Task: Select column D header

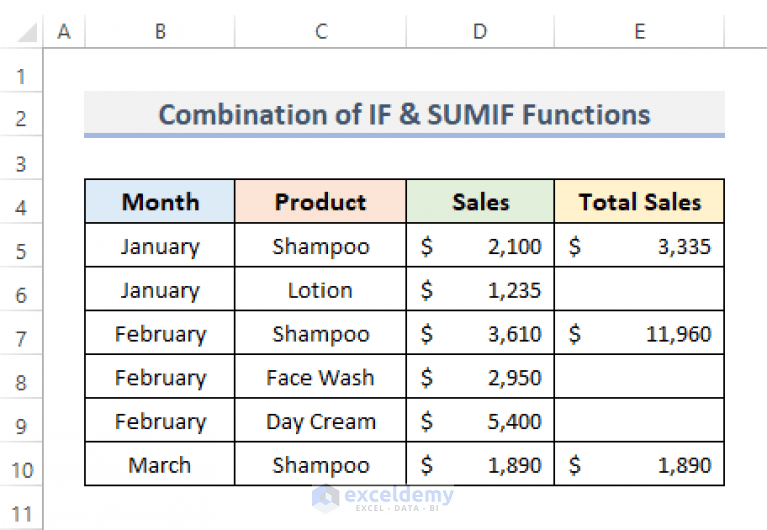Action: point(480,31)
